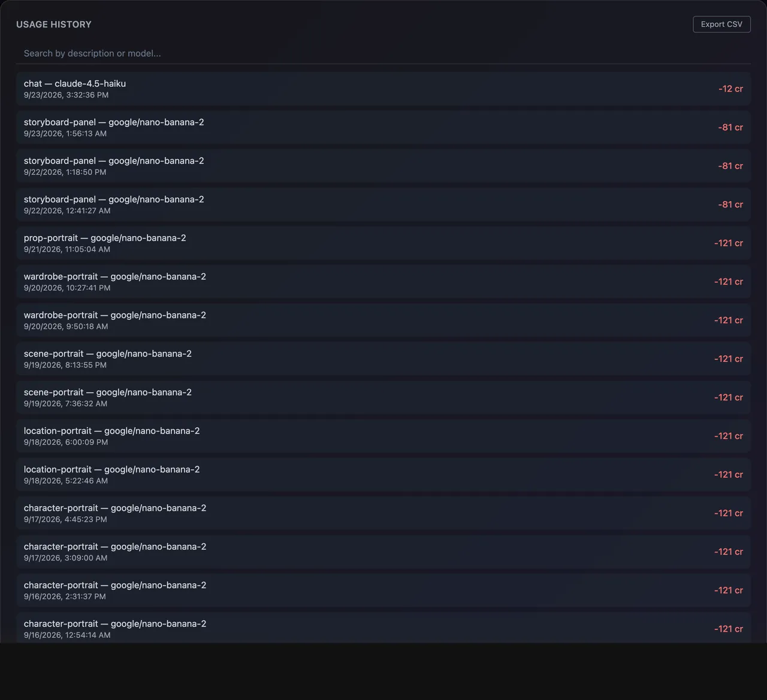Focus the search by description or model field
Screen dimensions: 767x700
click(383, 53)
